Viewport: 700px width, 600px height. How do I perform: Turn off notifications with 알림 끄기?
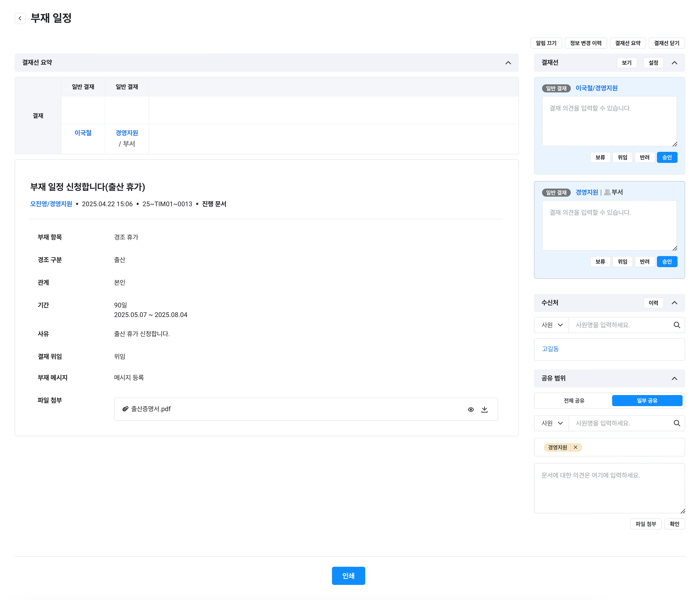pyautogui.click(x=546, y=43)
